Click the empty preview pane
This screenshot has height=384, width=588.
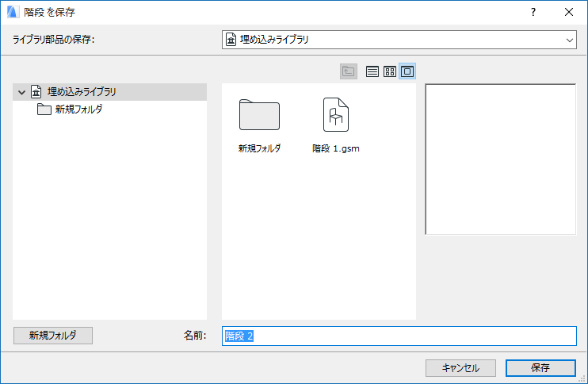pos(500,159)
